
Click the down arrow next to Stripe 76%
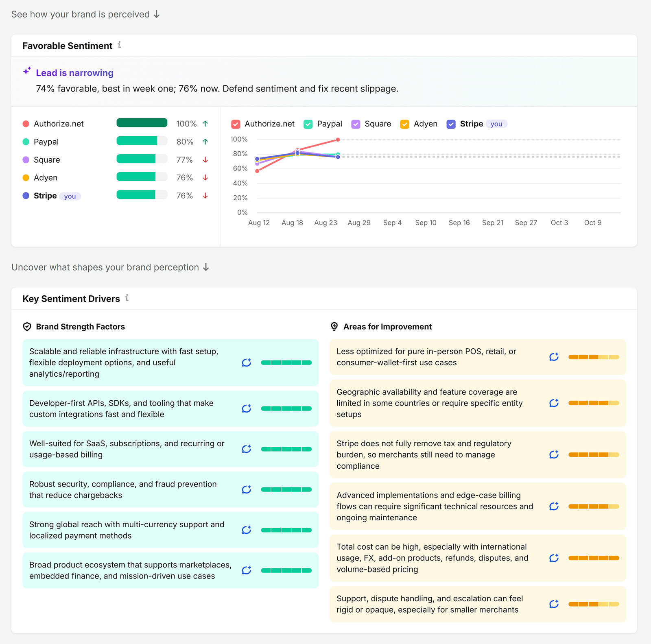205,196
